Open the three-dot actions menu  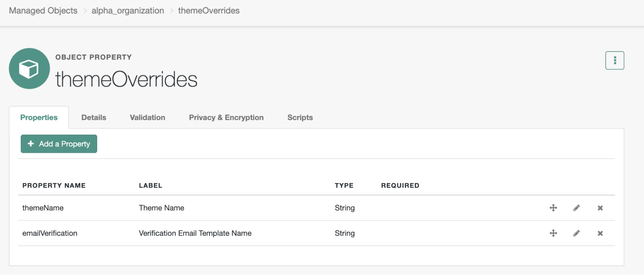pyautogui.click(x=614, y=60)
